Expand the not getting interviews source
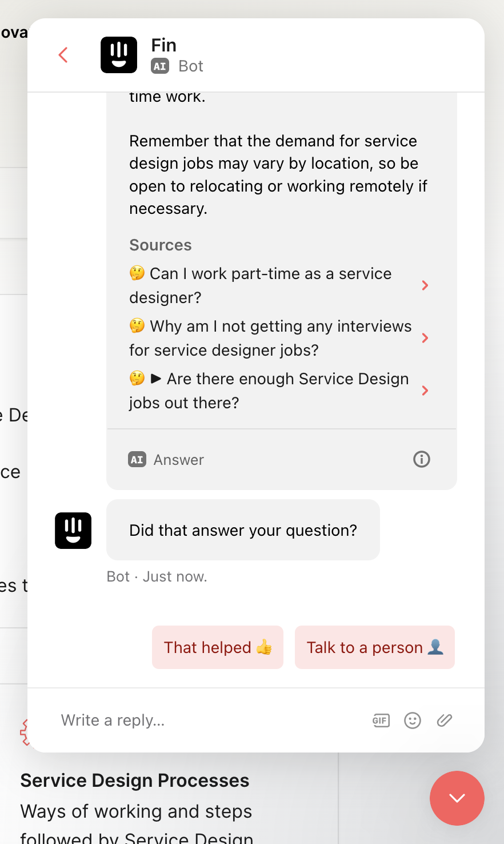 click(x=425, y=338)
